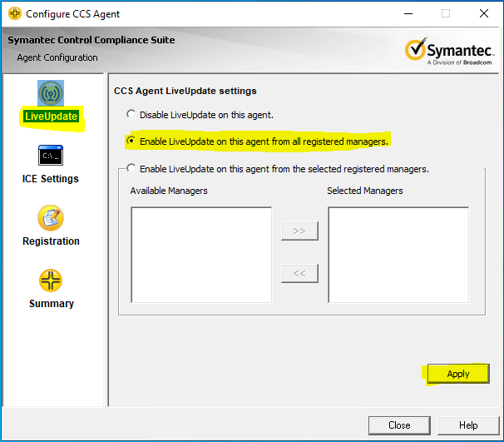Select Enable LiveUpdate from all registered managers

(x=258, y=142)
